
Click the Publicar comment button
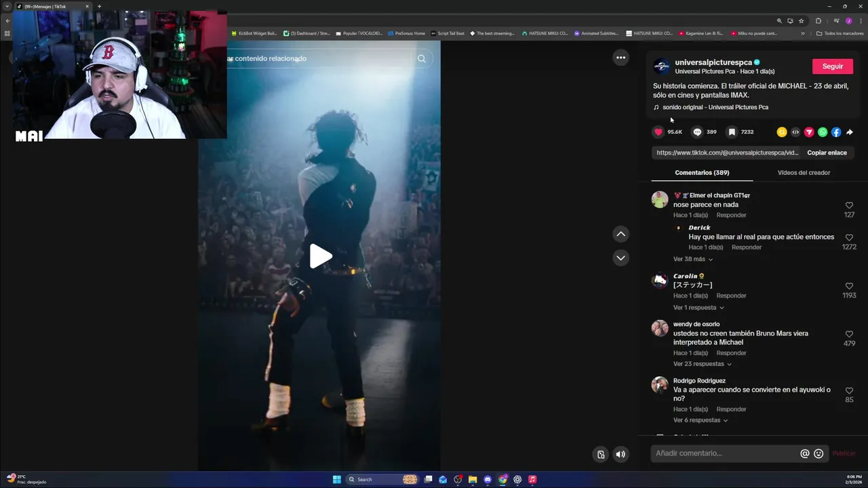tap(844, 453)
